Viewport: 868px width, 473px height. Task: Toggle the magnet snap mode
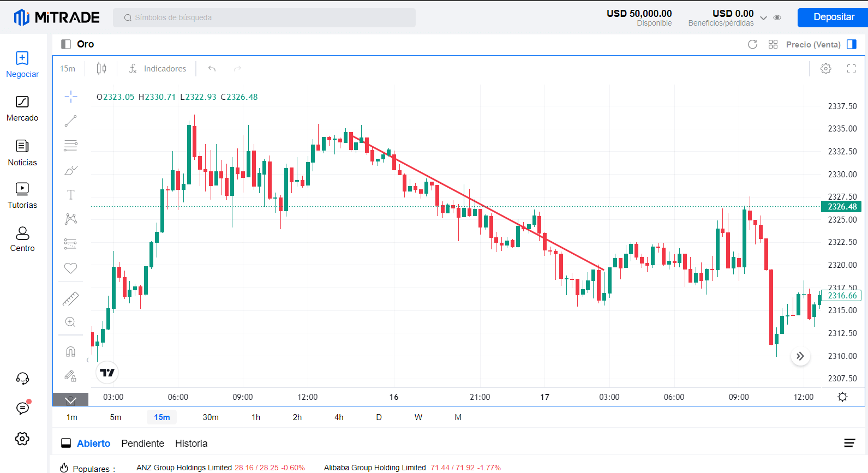[x=70, y=351]
